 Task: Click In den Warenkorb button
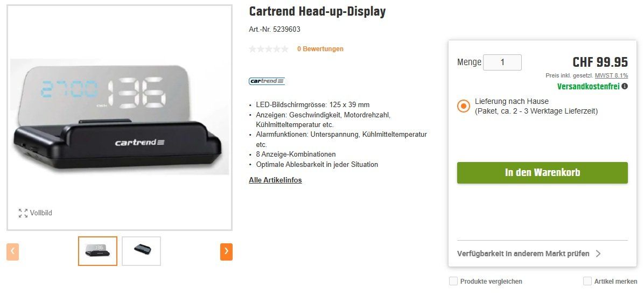coord(542,173)
